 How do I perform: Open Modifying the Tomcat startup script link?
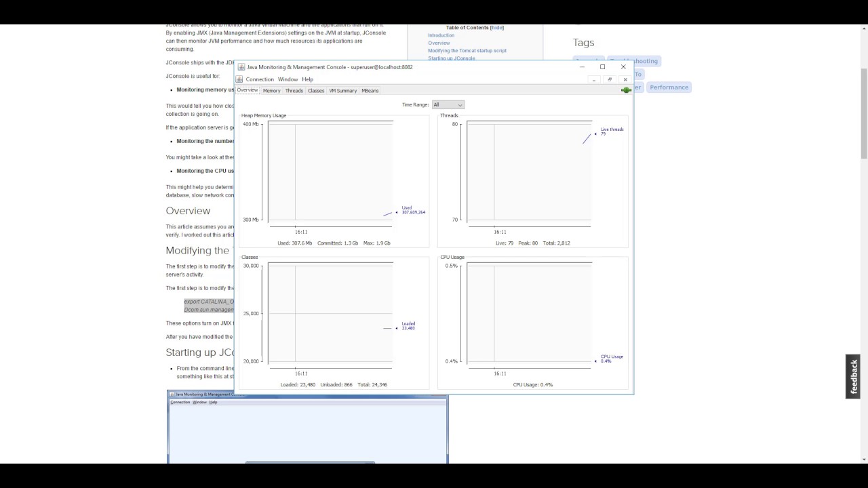click(x=467, y=50)
